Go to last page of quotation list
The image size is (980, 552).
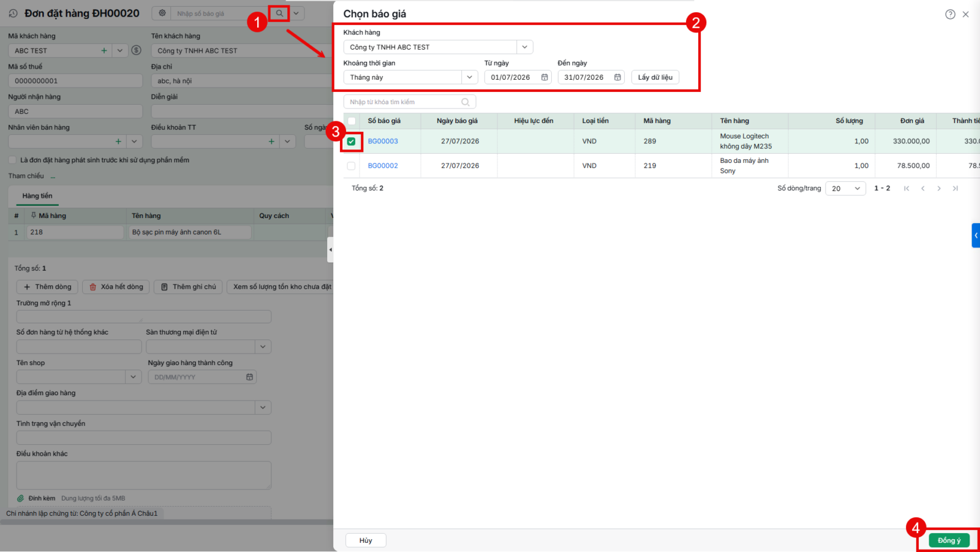tap(955, 188)
